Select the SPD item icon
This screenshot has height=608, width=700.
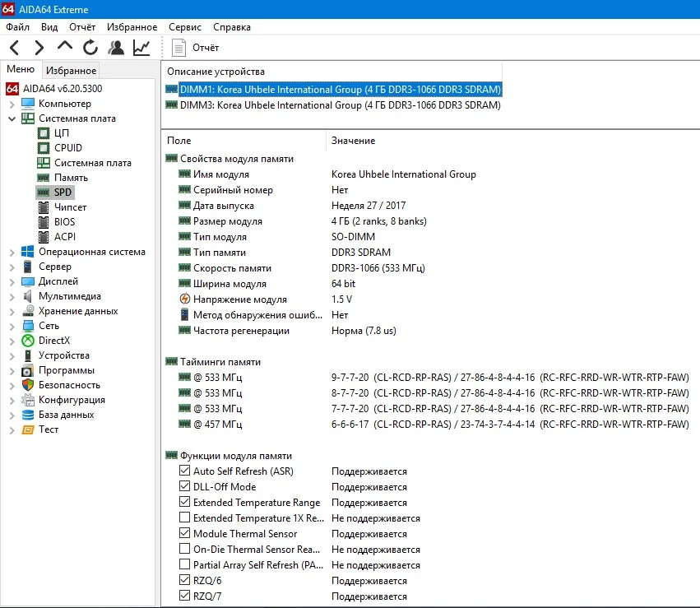tap(44, 193)
